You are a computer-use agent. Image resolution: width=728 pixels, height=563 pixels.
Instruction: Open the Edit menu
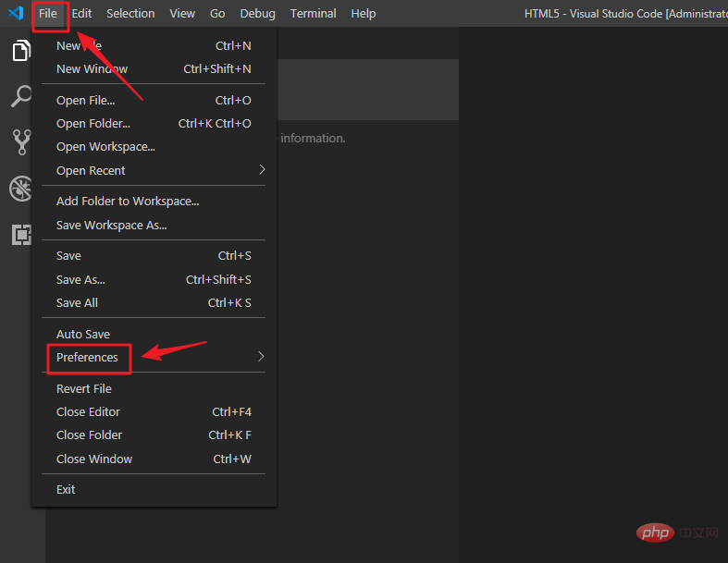[x=81, y=13]
